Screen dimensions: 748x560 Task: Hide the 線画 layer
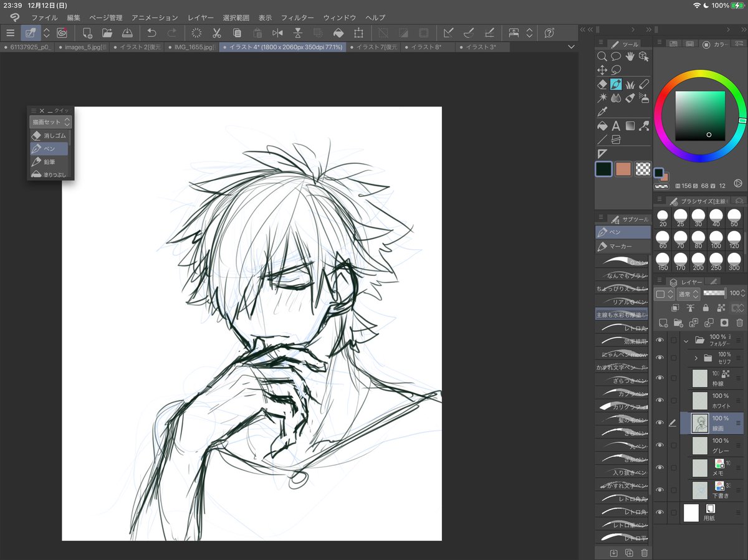659,423
